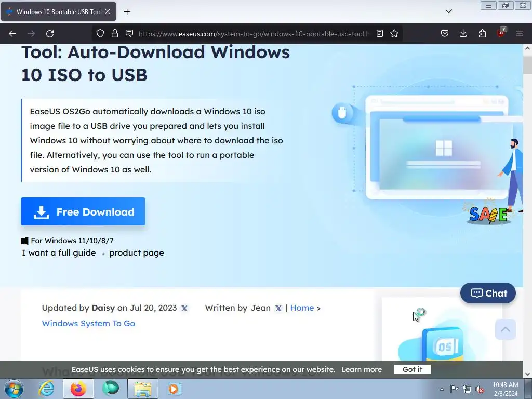
Task: Click the OS product image thumbnail
Action: coord(442,329)
